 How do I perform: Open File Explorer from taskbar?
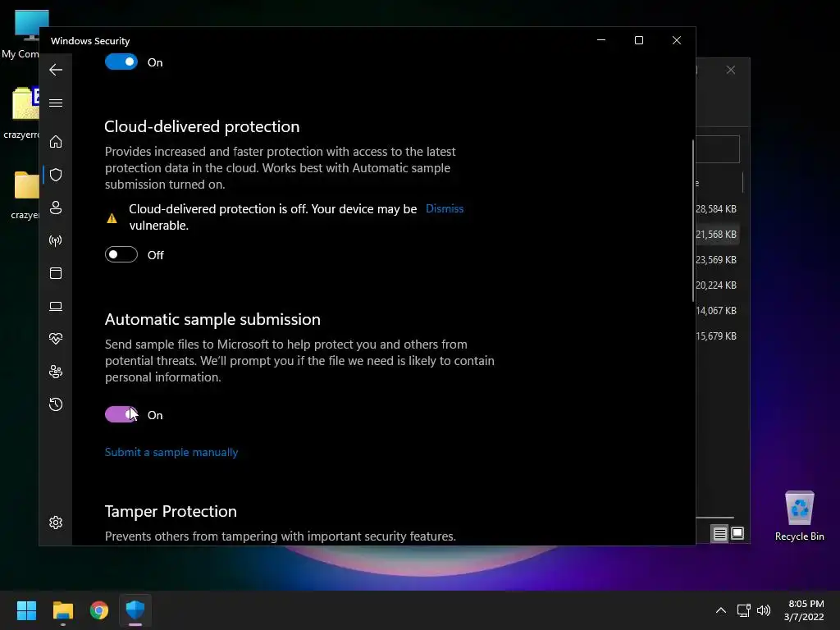pyautogui.click(x=62, y=610)
